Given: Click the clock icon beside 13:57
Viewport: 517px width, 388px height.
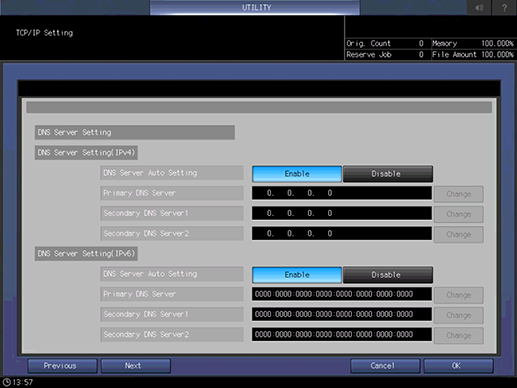Looking at the screenshot, I should pyautogui.click(x=6, y=382).
